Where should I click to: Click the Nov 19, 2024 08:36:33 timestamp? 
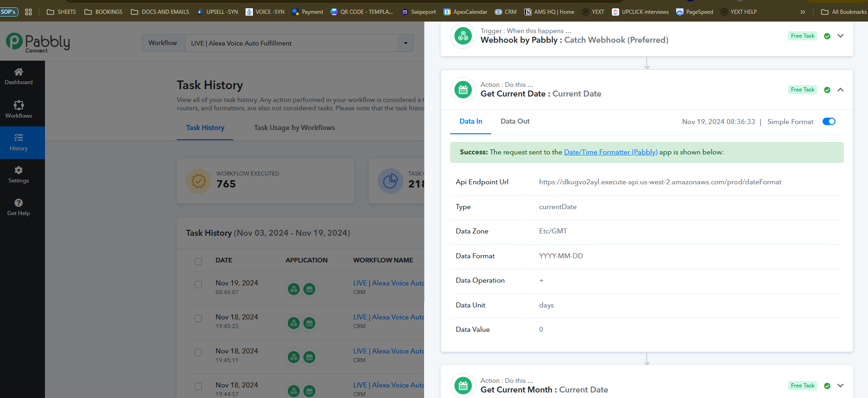click(718, 122)
